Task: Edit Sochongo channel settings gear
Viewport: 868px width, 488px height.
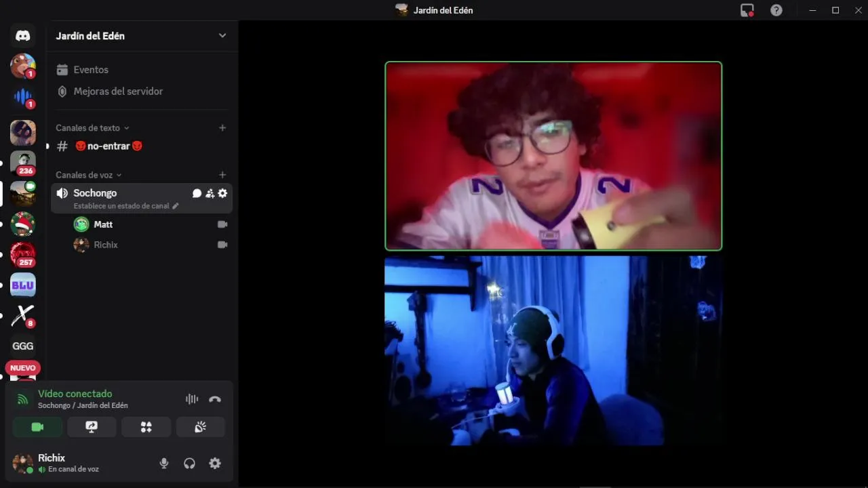Action: coord(222,193)
